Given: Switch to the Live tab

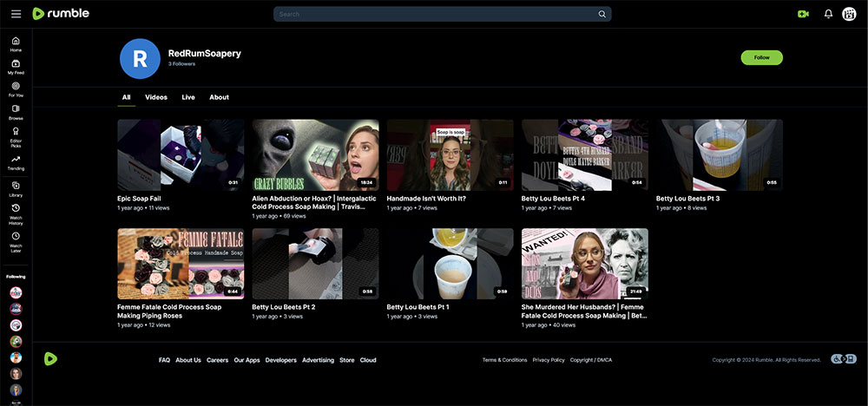Looking at the screenshot, I should [x=188, y=97].
